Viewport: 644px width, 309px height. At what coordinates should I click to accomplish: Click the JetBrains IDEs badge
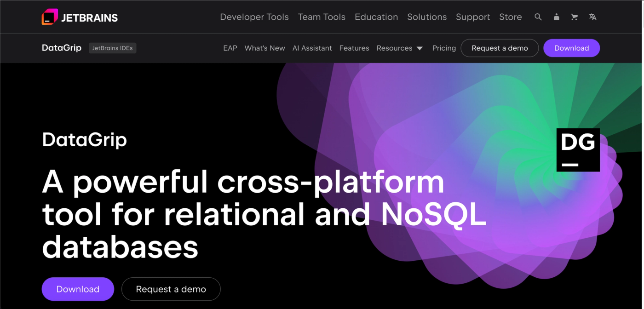(113, 48)
